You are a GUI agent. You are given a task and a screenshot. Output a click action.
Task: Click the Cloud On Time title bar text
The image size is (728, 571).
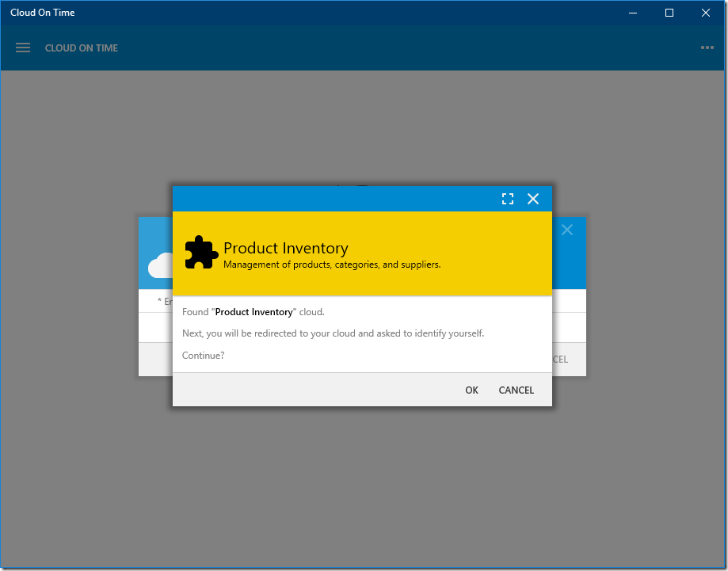42,13
